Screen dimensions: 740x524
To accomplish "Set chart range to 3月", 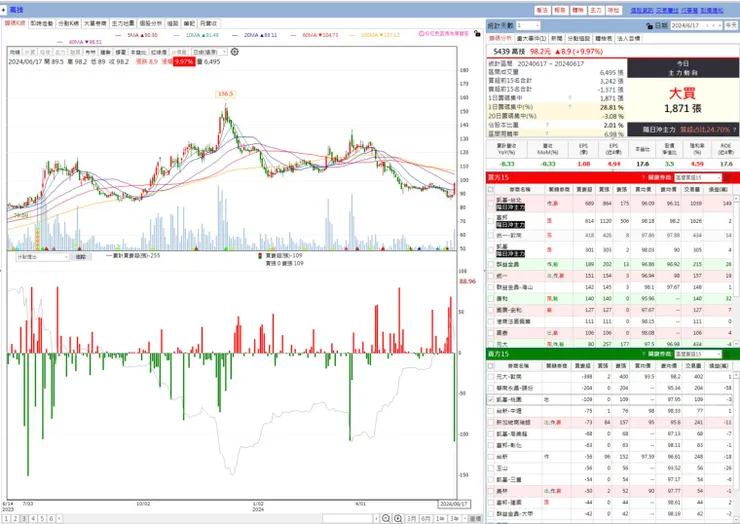I will click(x=412, y=518).
